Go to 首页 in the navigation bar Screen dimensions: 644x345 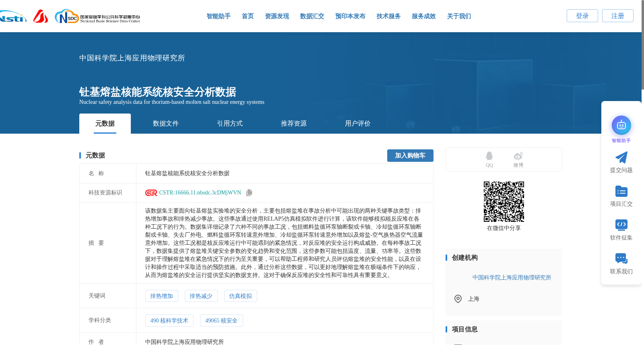coord(248,16)
